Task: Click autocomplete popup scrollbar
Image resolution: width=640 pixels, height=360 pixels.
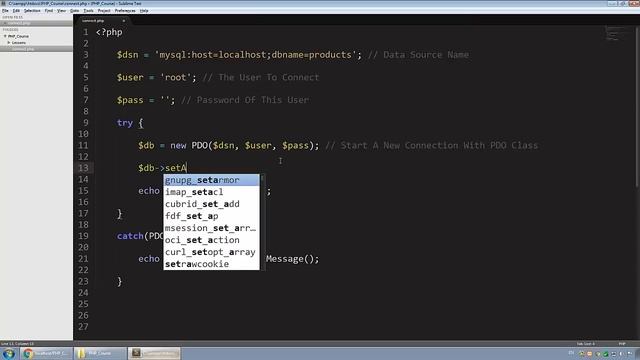Action: click(262, 222)
